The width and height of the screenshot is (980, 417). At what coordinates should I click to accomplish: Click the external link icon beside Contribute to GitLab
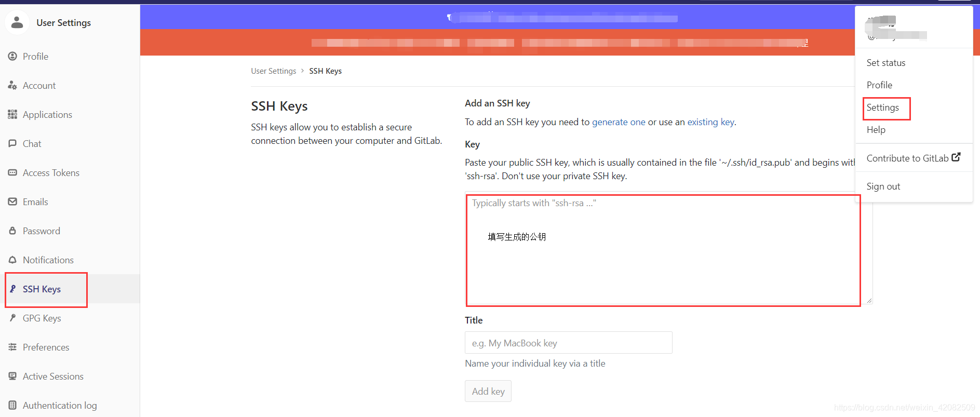click(x=956, y=157)
